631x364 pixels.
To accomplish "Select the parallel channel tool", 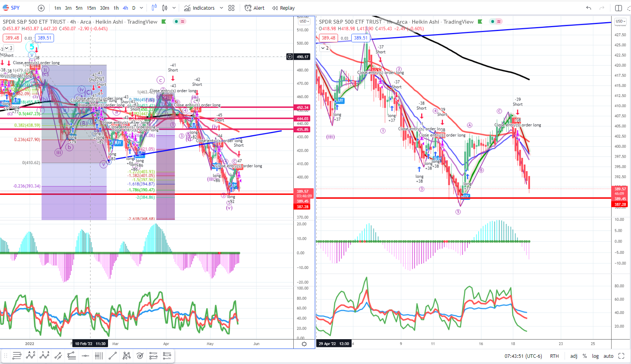I will point(58,355).
